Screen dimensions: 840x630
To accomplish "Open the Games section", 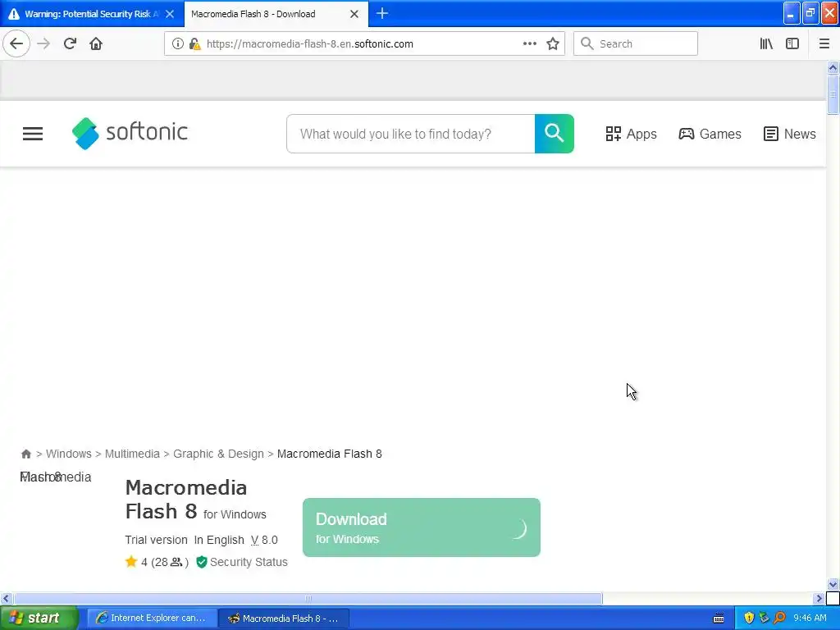I will click(710, 134).
